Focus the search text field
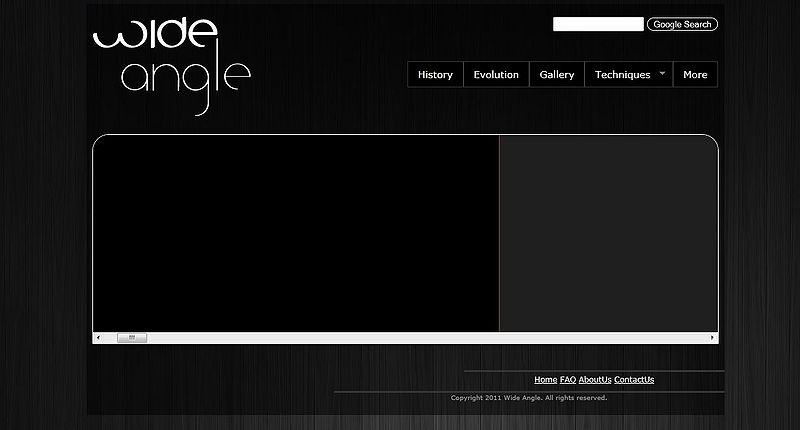Viewport: 800px width, 430px height. (597, 24)
